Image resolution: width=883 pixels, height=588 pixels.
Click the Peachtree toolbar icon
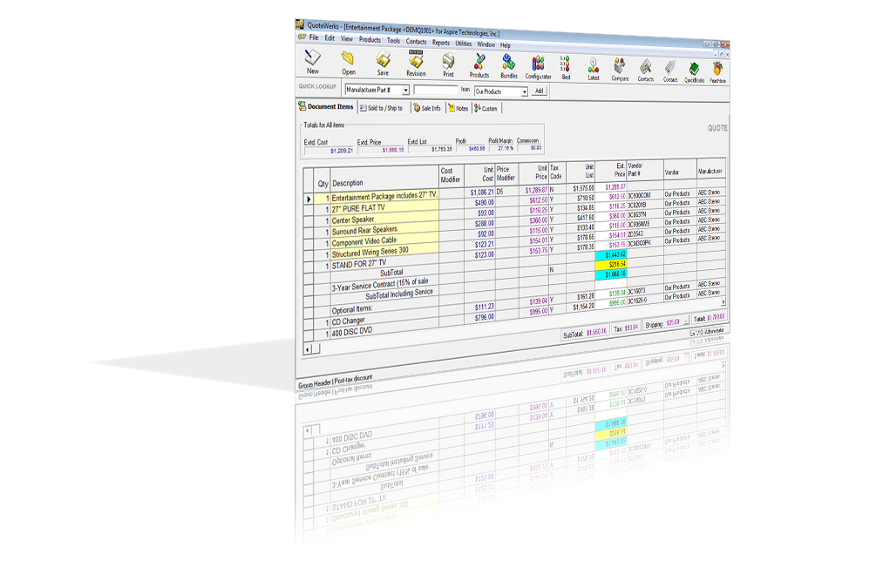[717, 71]
